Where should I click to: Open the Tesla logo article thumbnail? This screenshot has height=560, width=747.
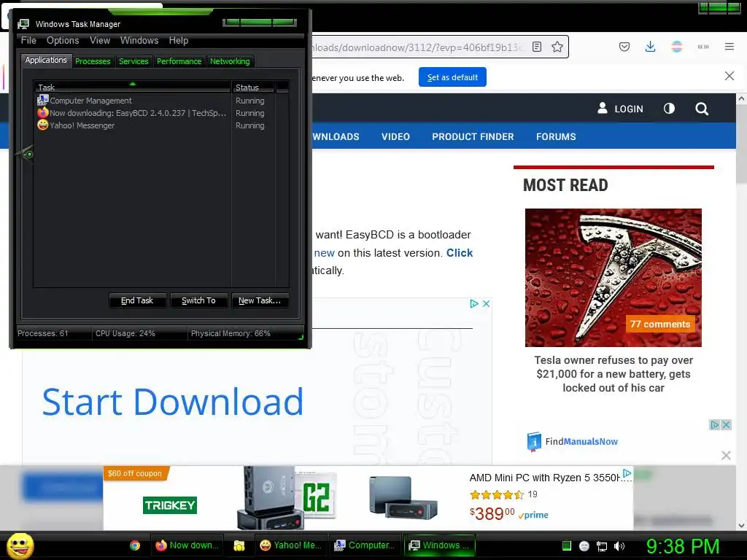pyautogui.click(x=613, y=278)
